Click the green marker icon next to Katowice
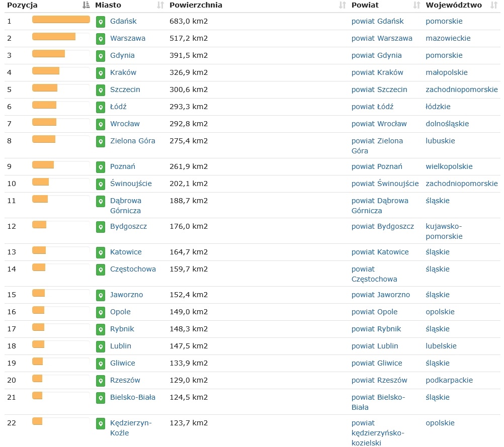 point(101,252)
